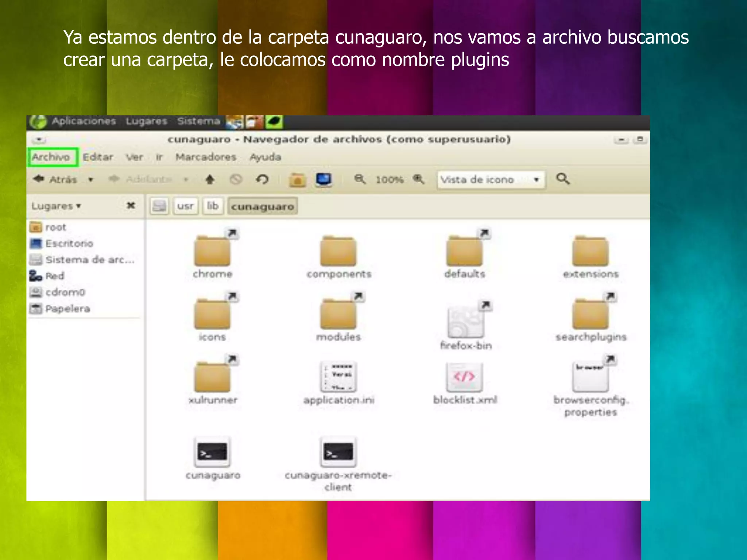Click the green launcher icon in top panel
747x560 pixels.
point(274,122)
